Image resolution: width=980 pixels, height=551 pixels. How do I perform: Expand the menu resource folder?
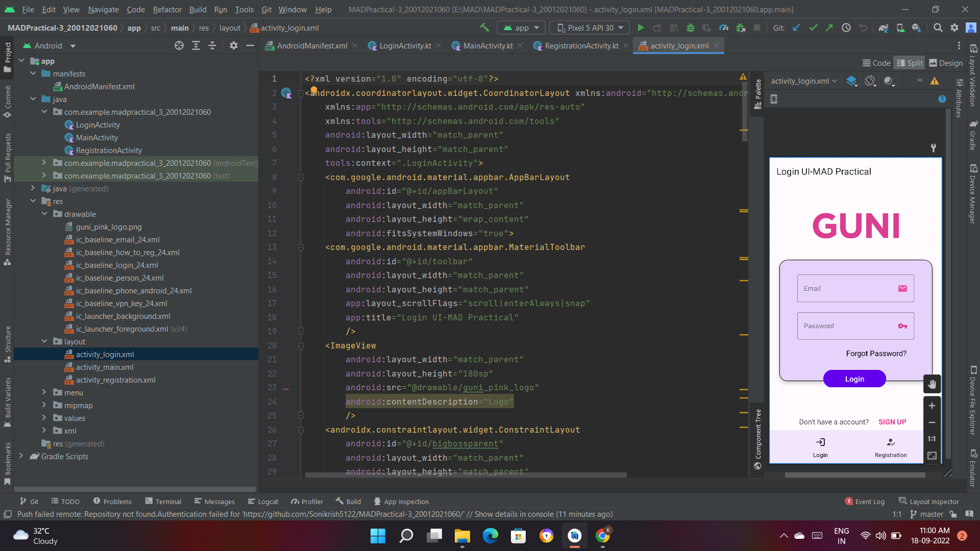point(44,392)
